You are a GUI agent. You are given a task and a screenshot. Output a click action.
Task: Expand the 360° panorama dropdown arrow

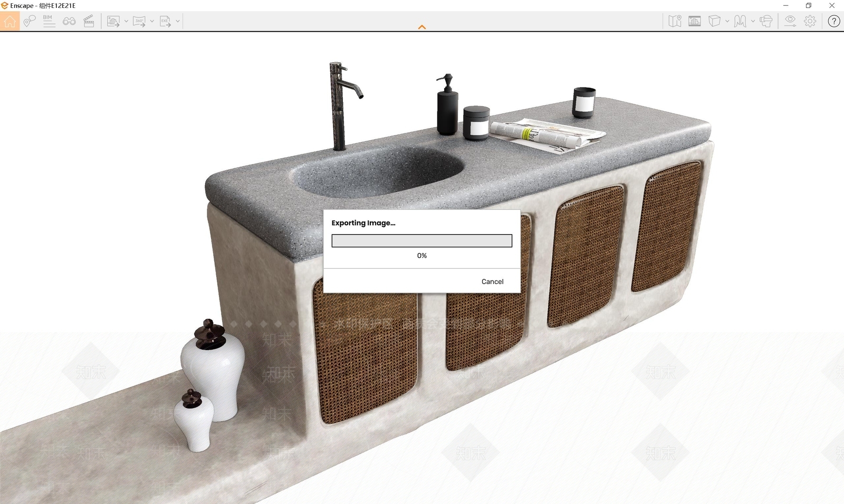tap(152, 21)
